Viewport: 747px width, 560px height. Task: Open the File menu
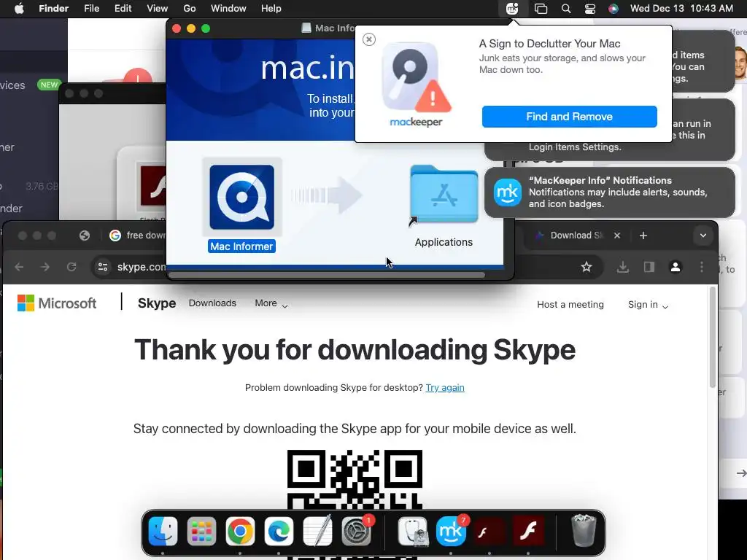[x=91, y=9]
